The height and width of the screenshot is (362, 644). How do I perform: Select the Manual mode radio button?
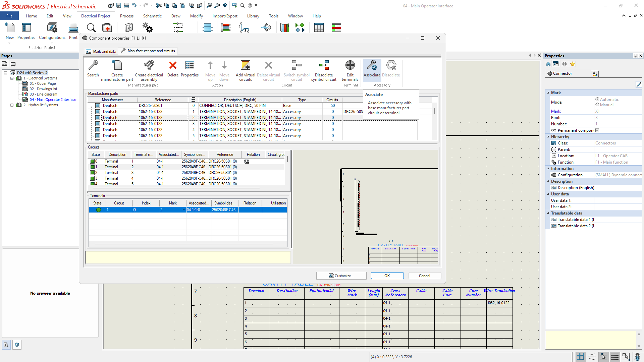(x=597, y=105)
